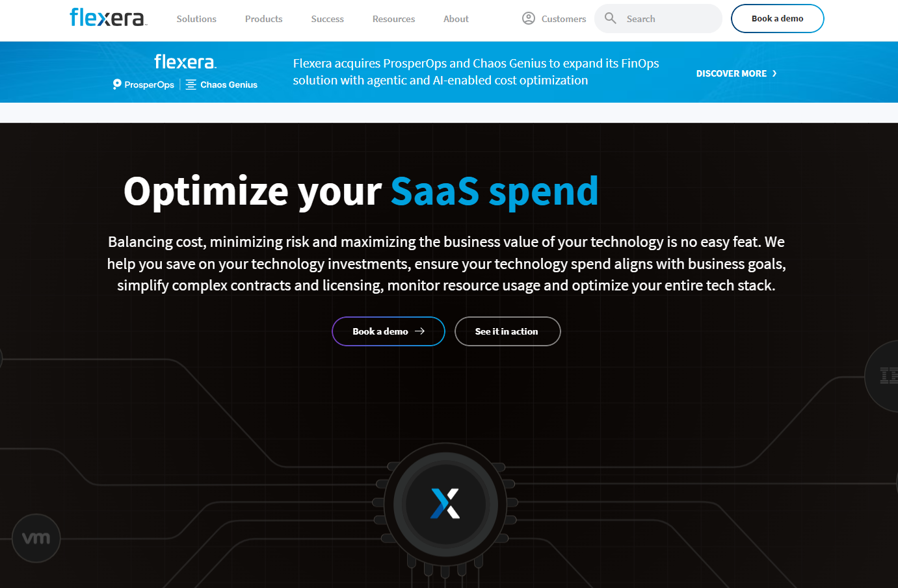Click Book a demo with the arrow in the hero
Viewport: 898px width, 588px height.
(388, 331)
